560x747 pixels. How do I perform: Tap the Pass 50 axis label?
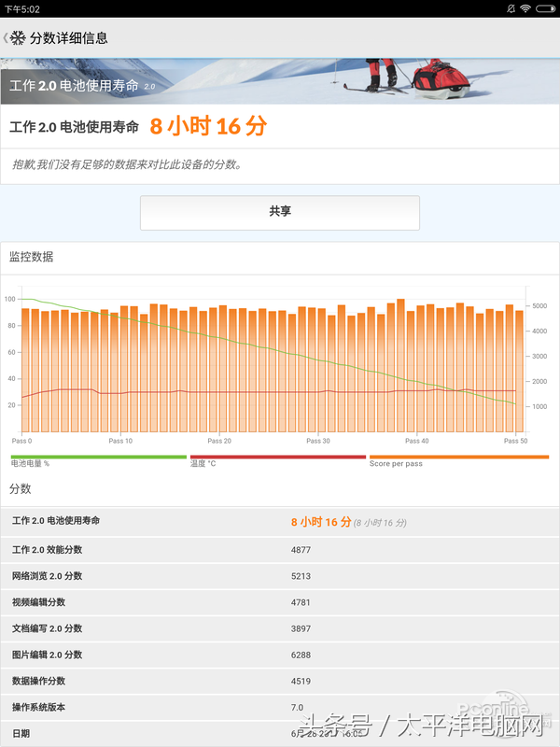[516, 441]
